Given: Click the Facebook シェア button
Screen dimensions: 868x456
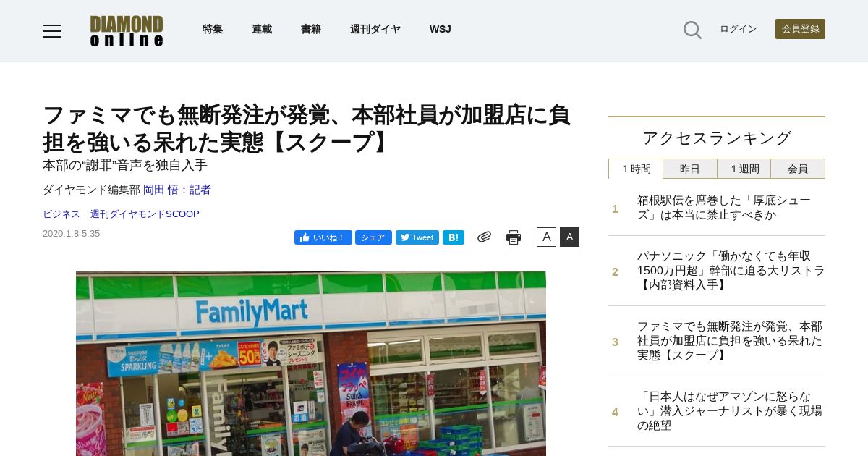Looking at the screenshot, I should [x=373, y=237].
